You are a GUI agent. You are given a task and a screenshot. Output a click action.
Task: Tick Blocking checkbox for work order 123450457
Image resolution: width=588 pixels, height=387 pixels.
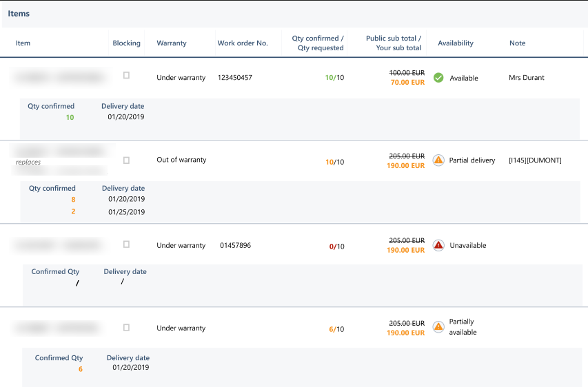(x=126, y=75)
